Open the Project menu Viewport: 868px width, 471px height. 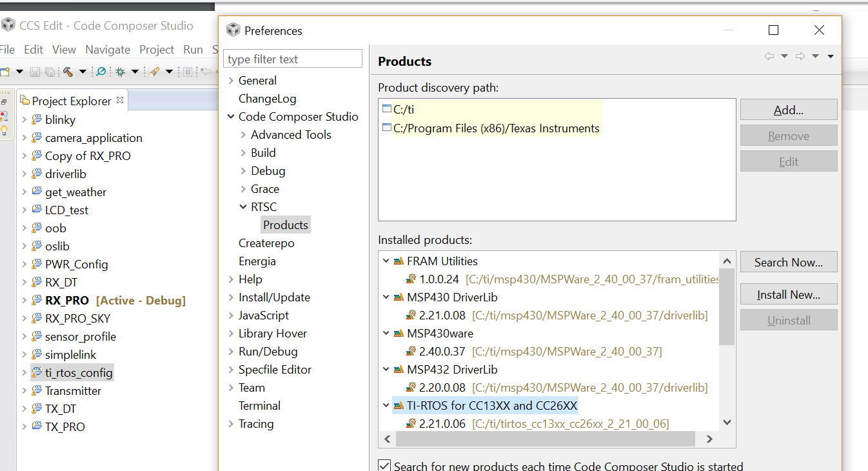(157, 50)
